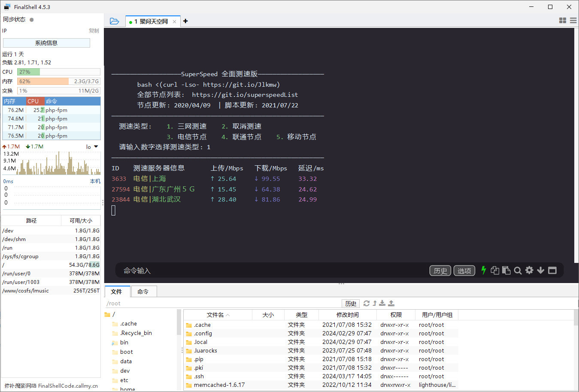Open the connection manager folder icon
Image resolution: width=579 pixels, height=392 pixels.
click(114, 21)
